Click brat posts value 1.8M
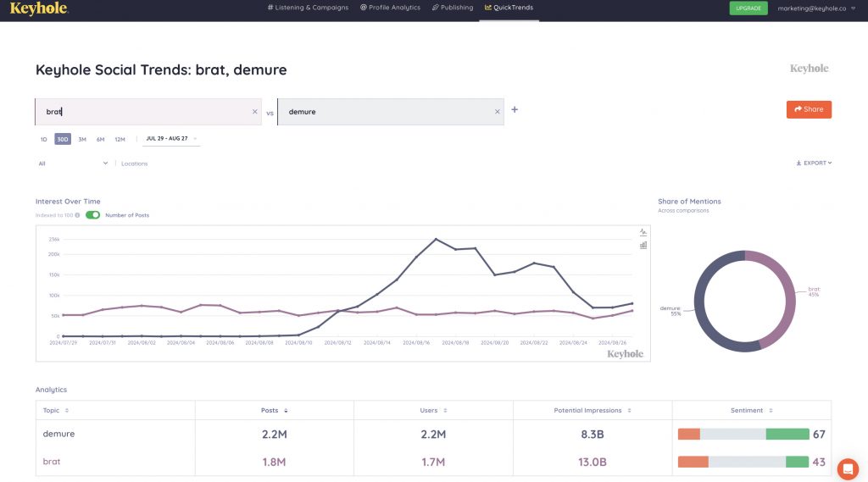 [x=274, y=462]
